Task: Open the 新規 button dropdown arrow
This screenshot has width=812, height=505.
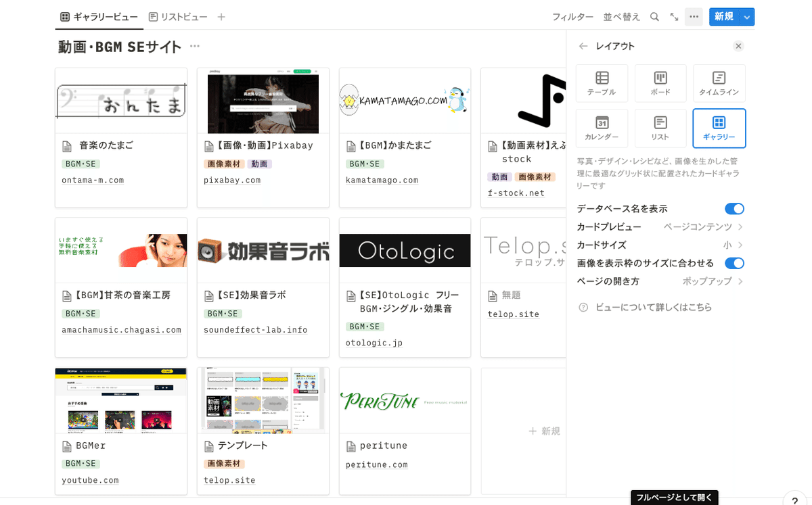Action: pos(747,17)
